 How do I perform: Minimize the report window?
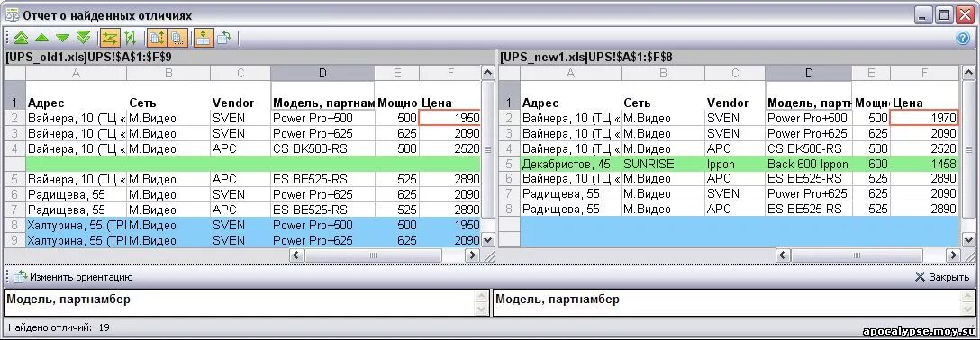coord(925,15)
